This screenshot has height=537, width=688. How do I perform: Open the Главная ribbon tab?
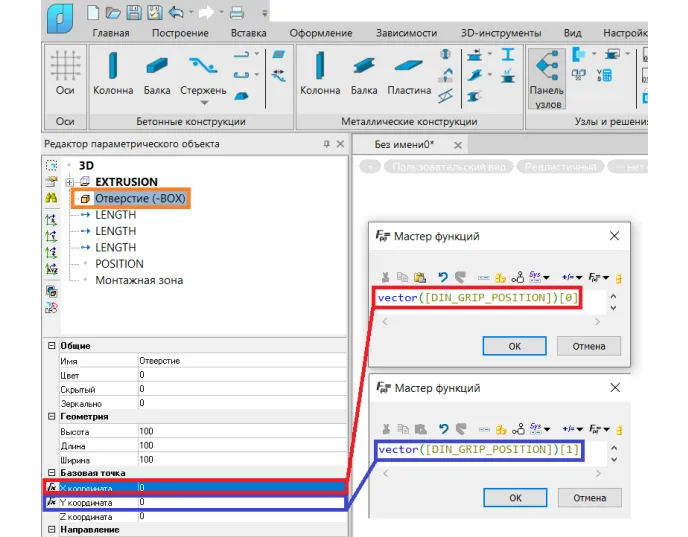[x=111, y=33]
